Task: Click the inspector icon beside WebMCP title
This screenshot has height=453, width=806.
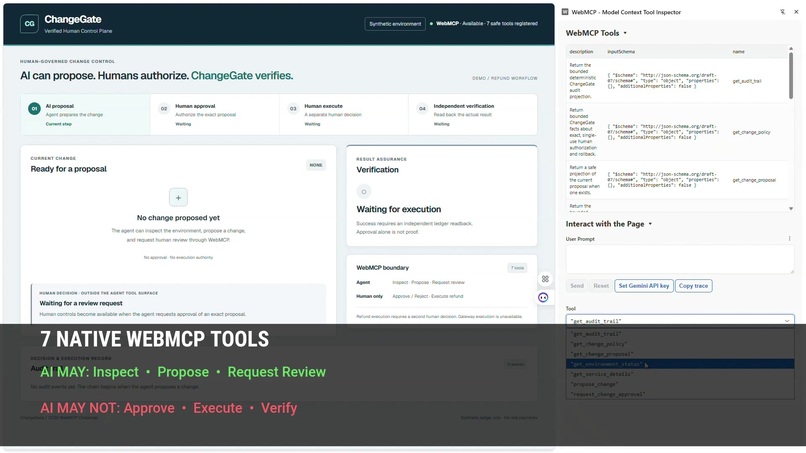Action: point(565,12)
